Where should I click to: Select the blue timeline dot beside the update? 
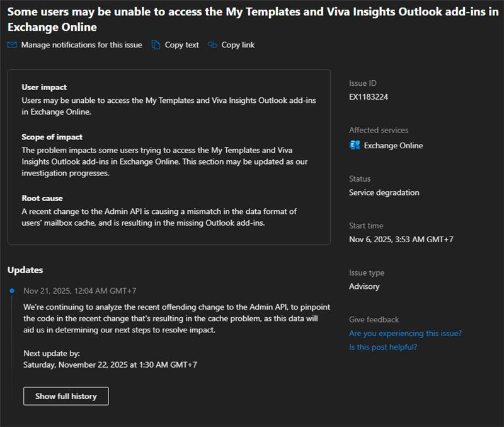11,291
